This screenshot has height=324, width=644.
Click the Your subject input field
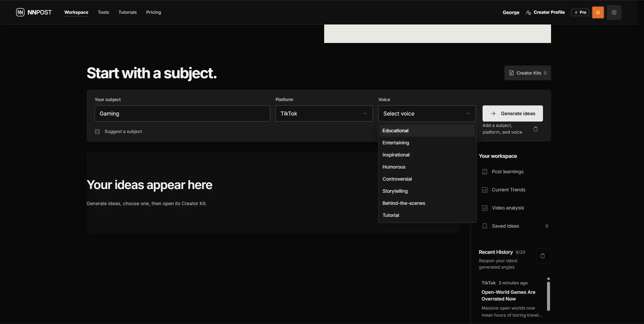(x=182, y=113)
